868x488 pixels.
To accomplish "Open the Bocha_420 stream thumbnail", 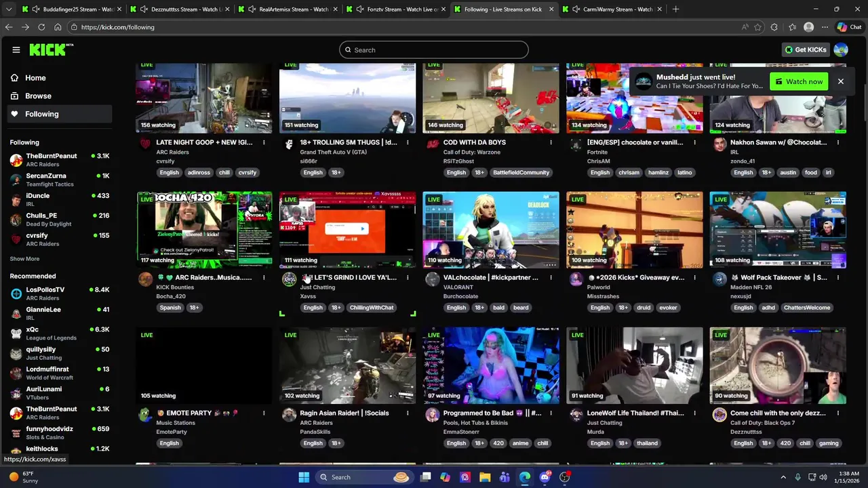I will click(x=204, y=230).
